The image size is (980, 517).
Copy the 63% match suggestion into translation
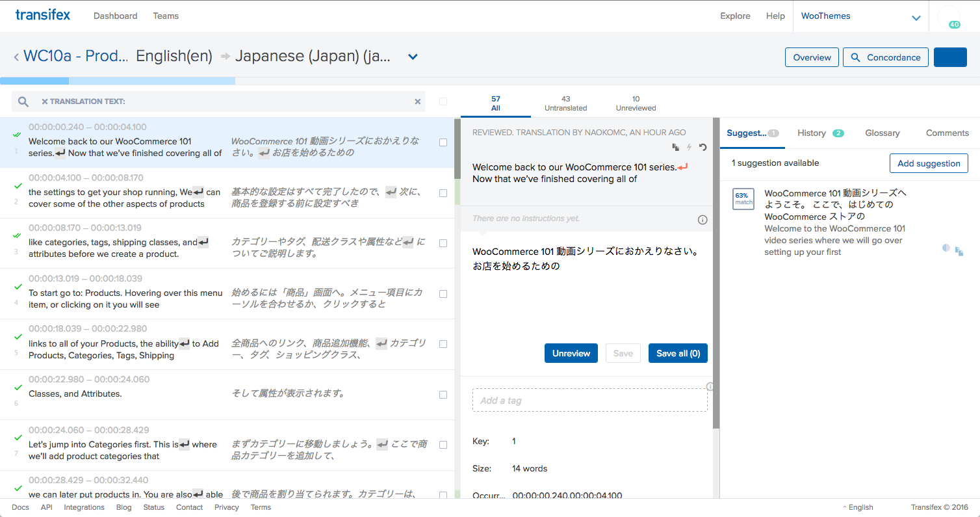pyautogui.click(x=959, y=252)
